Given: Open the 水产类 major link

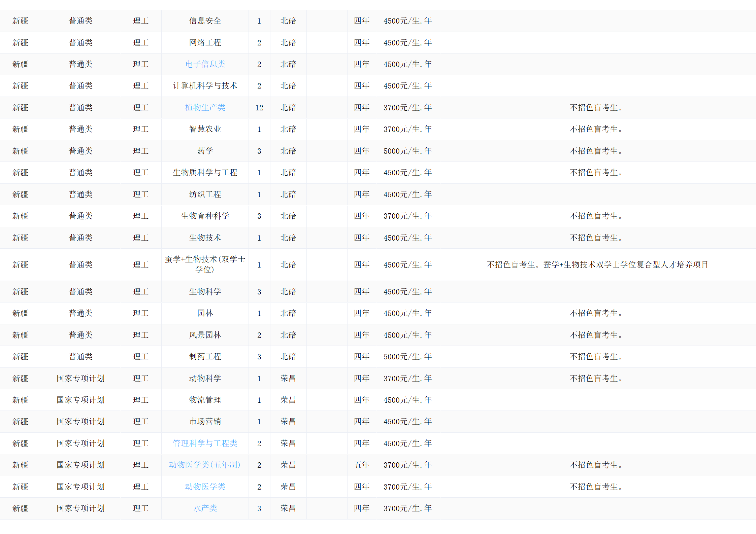Looking at the screenshot, I should pos(205,508).
